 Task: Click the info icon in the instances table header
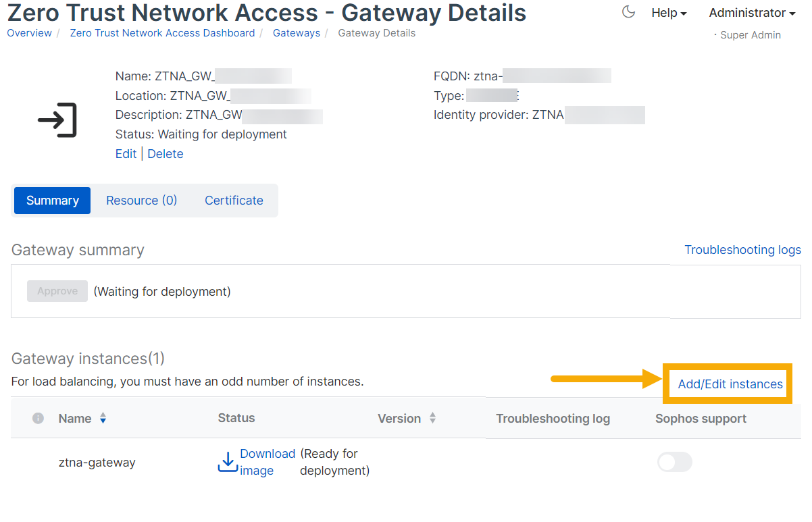[x=39, y=418]
